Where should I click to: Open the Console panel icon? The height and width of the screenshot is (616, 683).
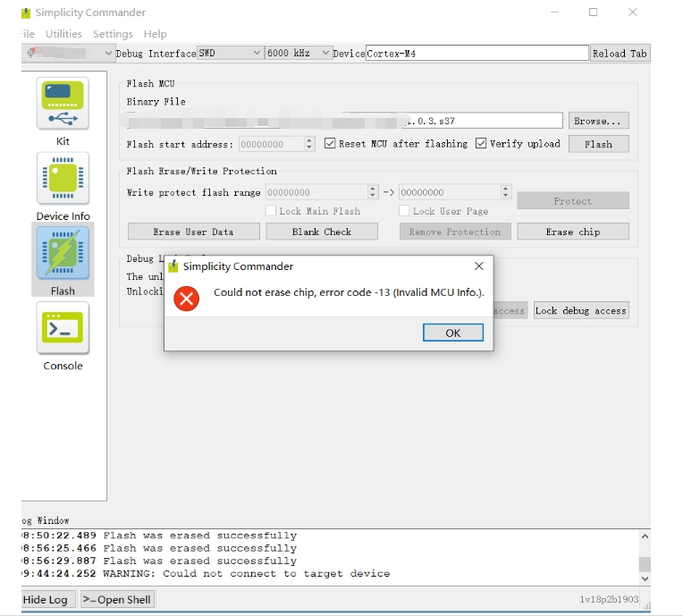pyautogui.click(x=63, y=328)
